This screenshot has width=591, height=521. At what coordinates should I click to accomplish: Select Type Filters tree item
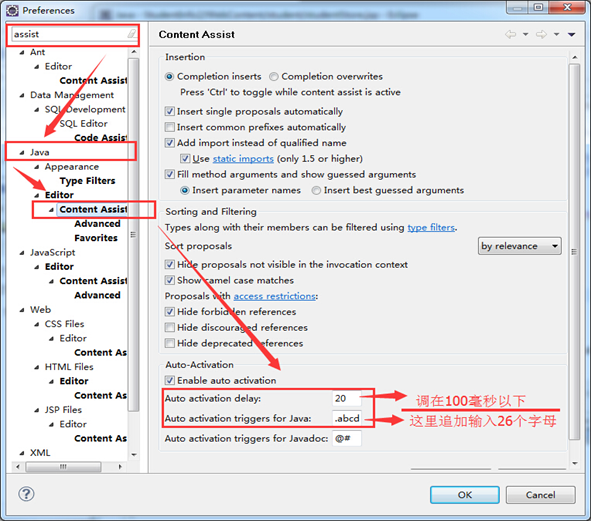(87, 181)
